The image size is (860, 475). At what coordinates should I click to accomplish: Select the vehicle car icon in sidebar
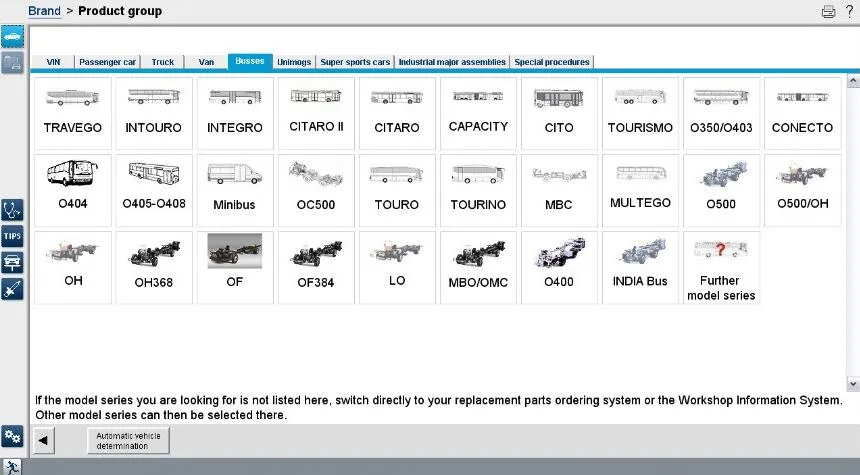pyautogui.click(x=12, y=37)
